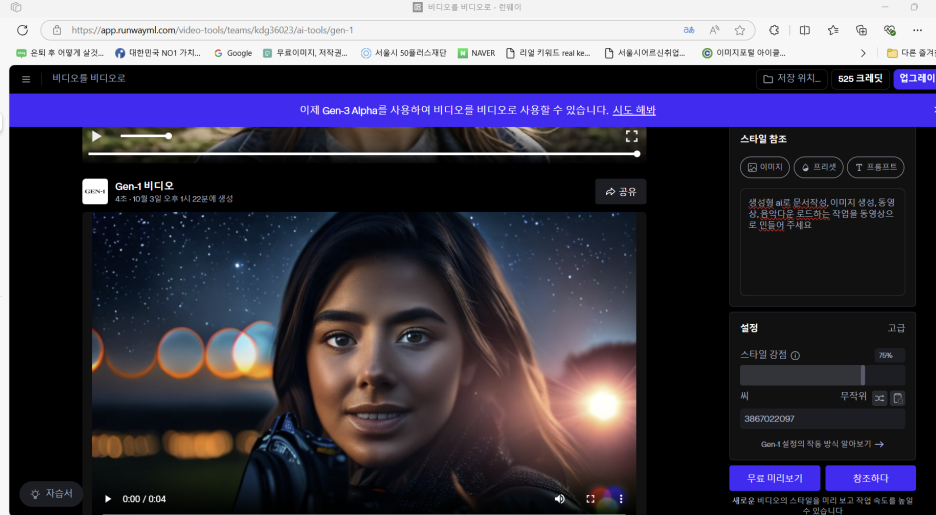936x515 pixels.
Task: Open the 저장 위치 folder dropdown
Action: click(791, 78)
